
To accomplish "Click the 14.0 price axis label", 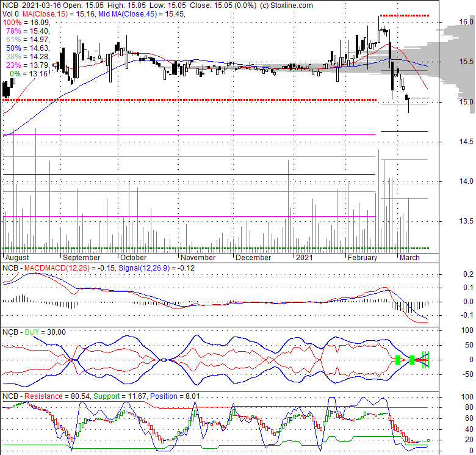I will click(x=466, y=181).
